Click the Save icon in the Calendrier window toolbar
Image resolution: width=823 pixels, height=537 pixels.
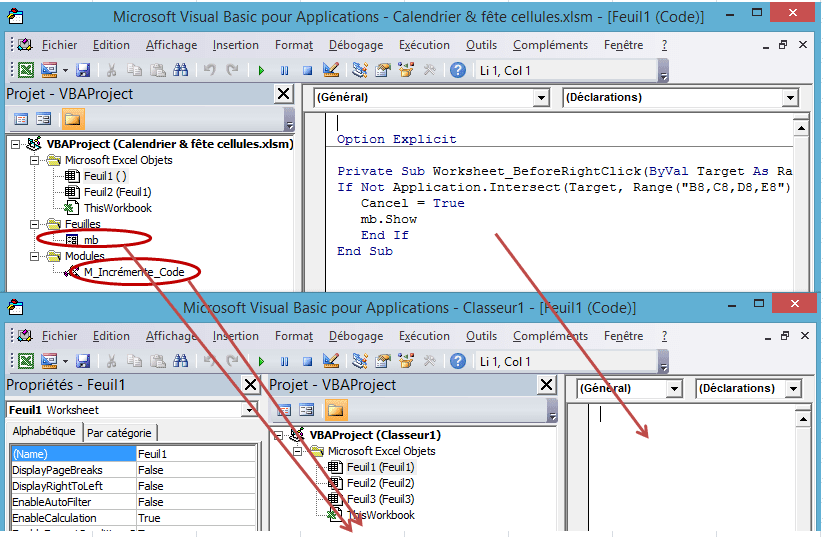pyautogui.click(x=84, y=70)
